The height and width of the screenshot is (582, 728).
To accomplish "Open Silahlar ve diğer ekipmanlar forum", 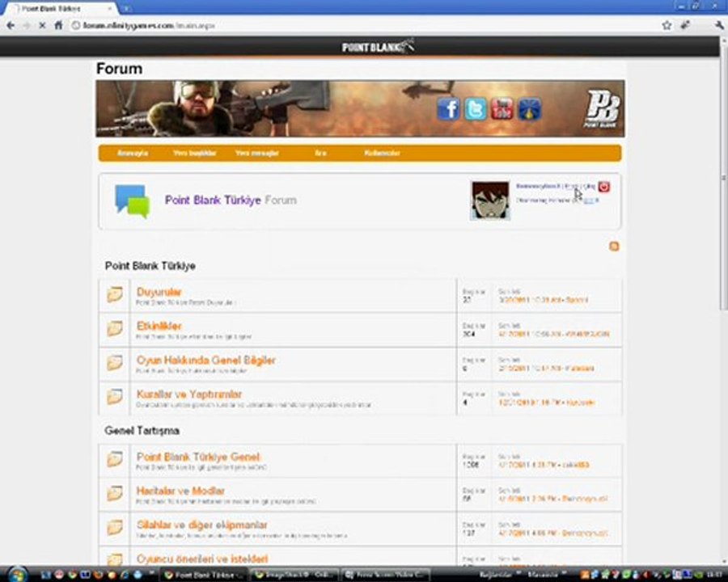I will [x=202, y=525].
